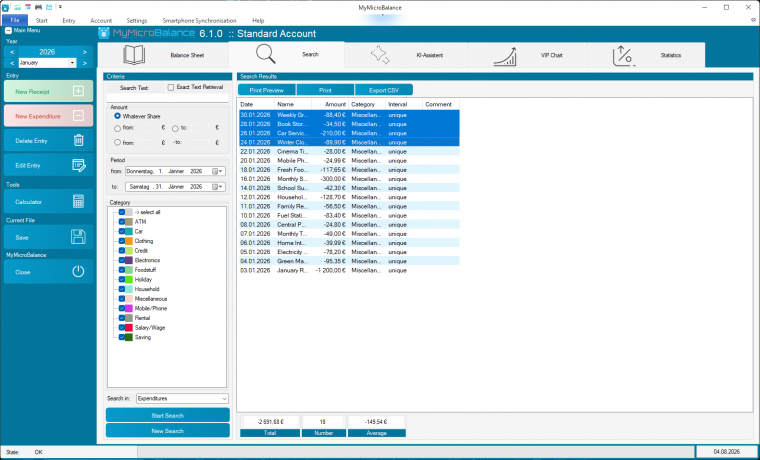Click the Mobile/Phone magenta color swatch
The width and height of the screenshot is (760, 460).
click(129, 308)
